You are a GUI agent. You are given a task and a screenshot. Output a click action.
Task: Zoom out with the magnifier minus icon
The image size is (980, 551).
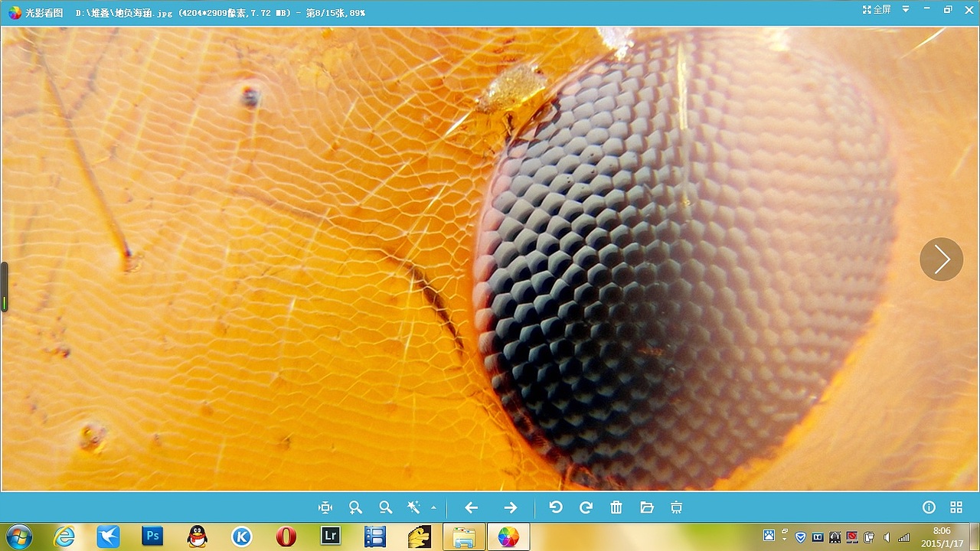click(x=385, y=507)
